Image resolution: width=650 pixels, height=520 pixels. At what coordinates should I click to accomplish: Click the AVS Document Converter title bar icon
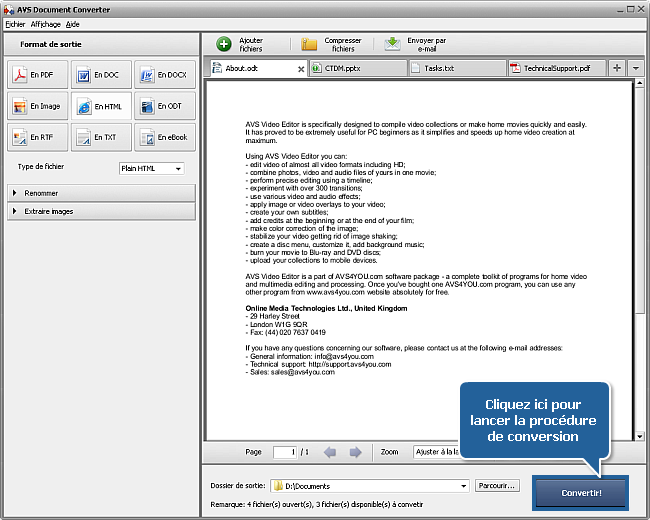[9, 9]
